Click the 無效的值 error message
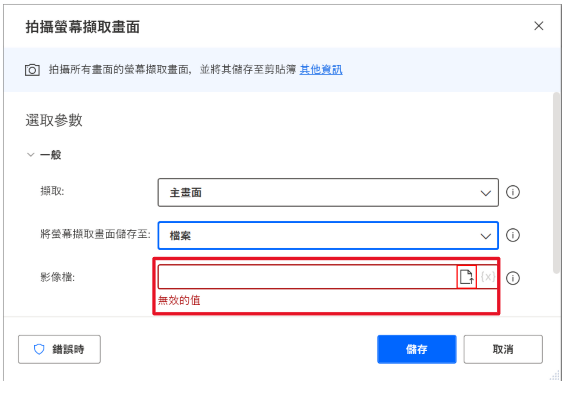 pyautogui.click(x=179, y=300)
